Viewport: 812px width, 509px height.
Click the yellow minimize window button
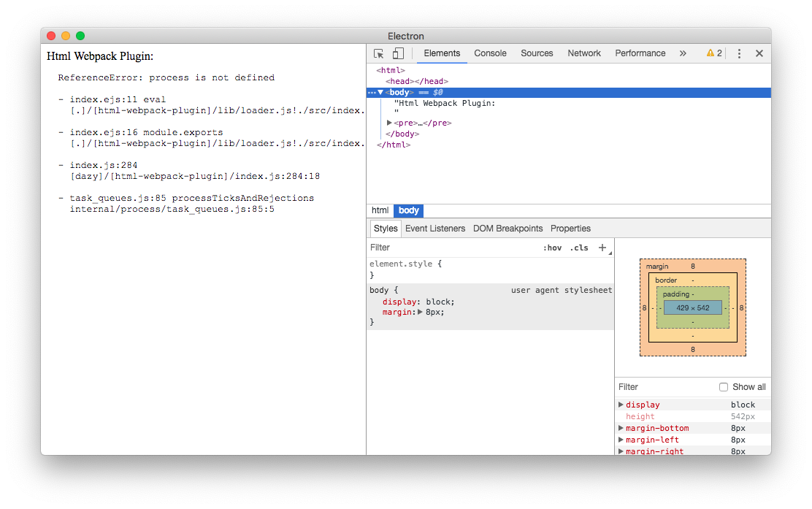(x=66, y=36)
